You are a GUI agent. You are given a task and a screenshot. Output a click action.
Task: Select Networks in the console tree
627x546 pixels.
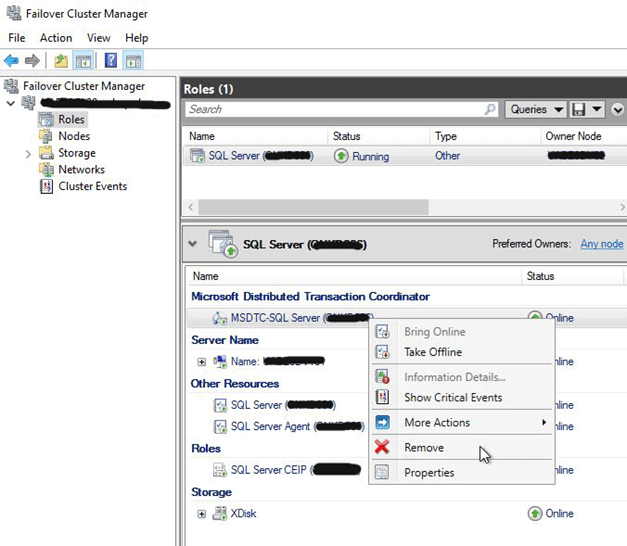click(82, 170)
